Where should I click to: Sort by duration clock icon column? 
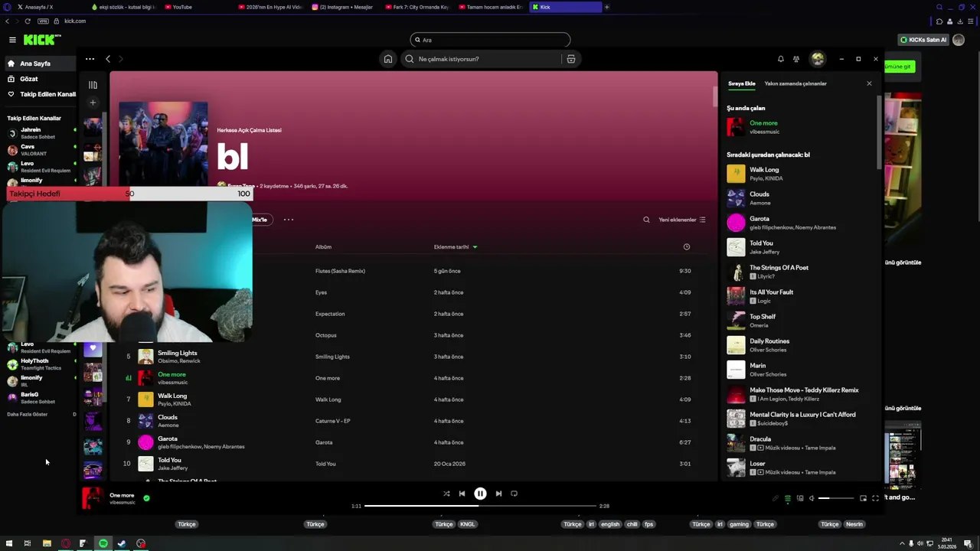(687, 247)
